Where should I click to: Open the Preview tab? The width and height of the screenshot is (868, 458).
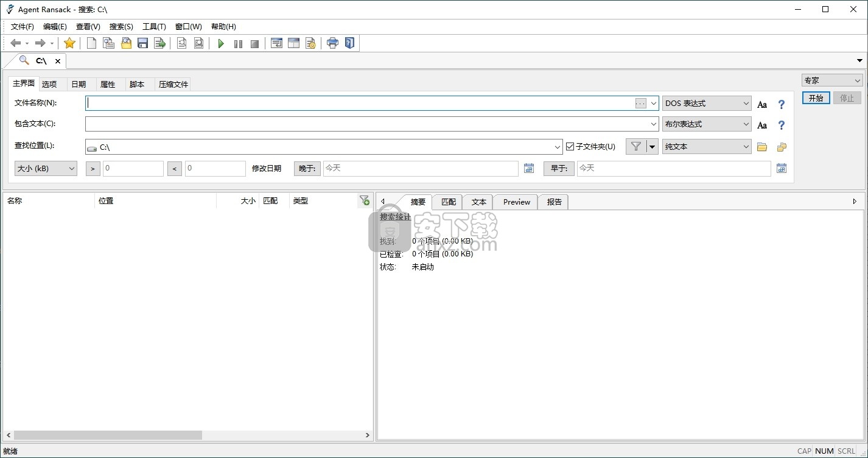(x=516, y=202)
